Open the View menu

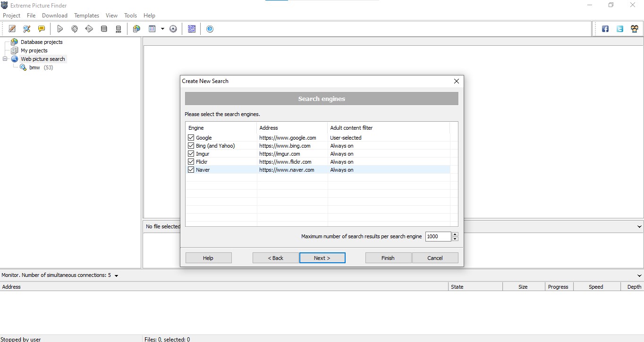[112, 16]
